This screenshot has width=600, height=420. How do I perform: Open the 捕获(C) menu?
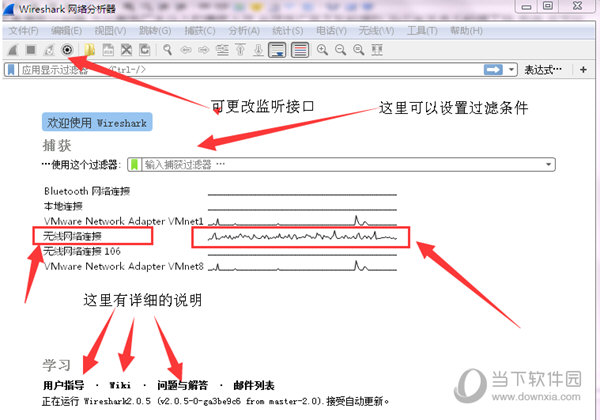pyautogui.click(x=200, y=31)
